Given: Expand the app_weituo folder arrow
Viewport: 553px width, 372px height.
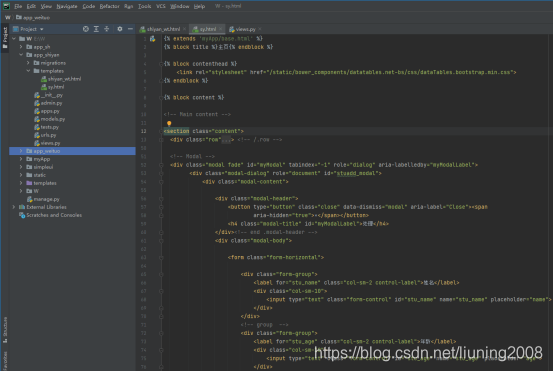Looking at the screenshot, I should tap(21, 151).
